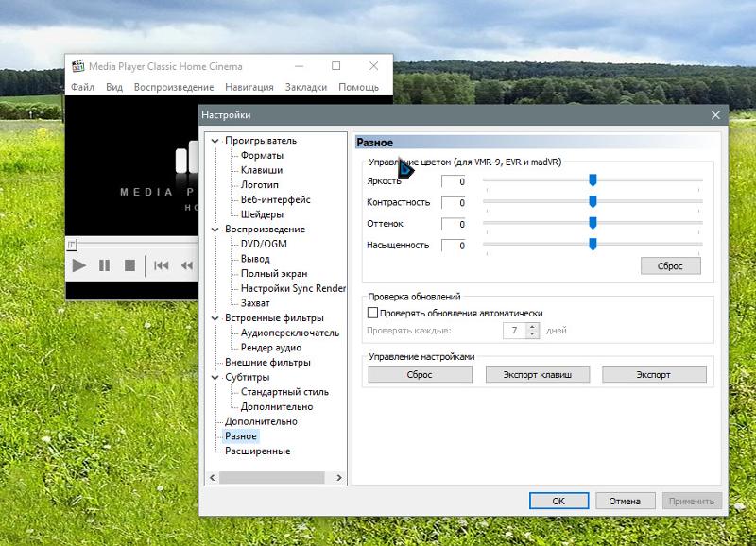Open the Закладки menu

click(x=306, y=87)
